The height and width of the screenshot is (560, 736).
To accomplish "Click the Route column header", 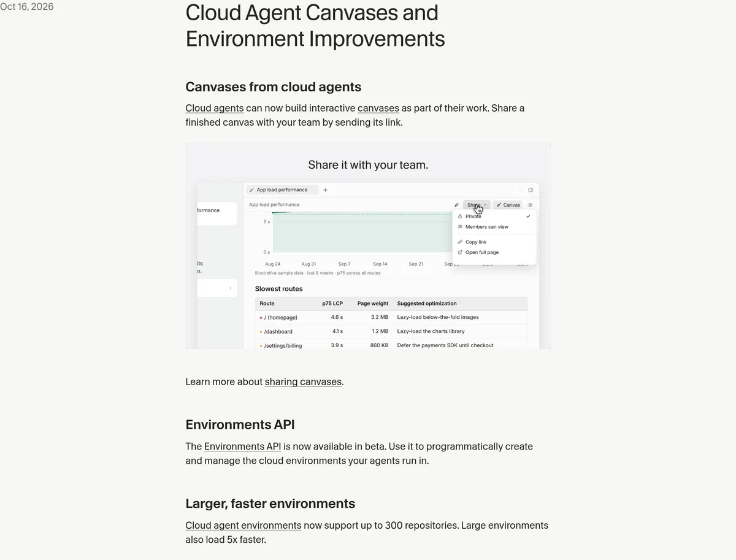I will pos(267,304).
